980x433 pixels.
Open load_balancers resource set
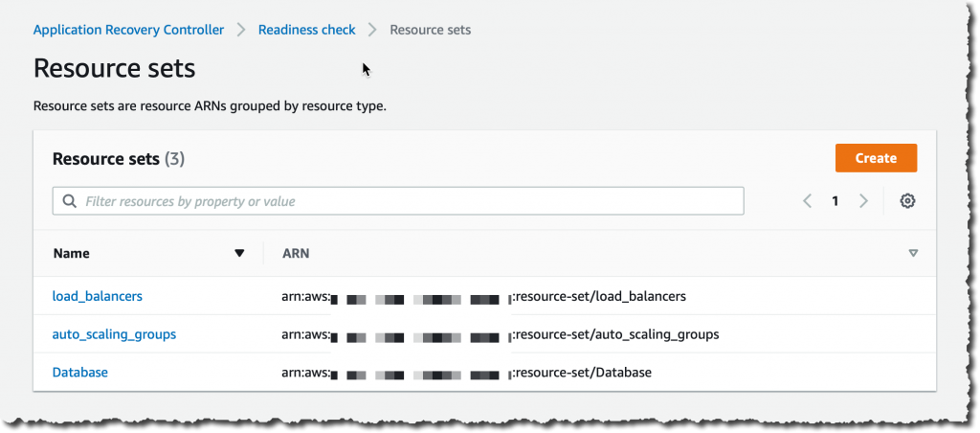[98, 296]
